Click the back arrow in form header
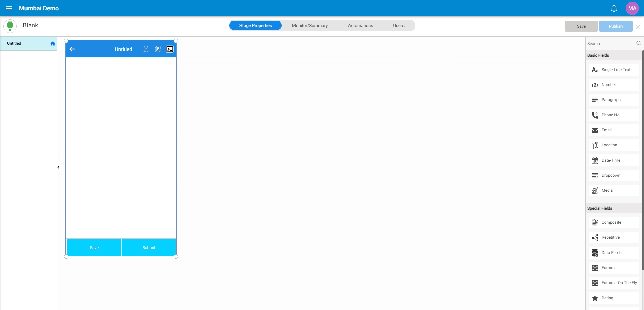The height and width of the screenshot is (310, 644). 72,49
